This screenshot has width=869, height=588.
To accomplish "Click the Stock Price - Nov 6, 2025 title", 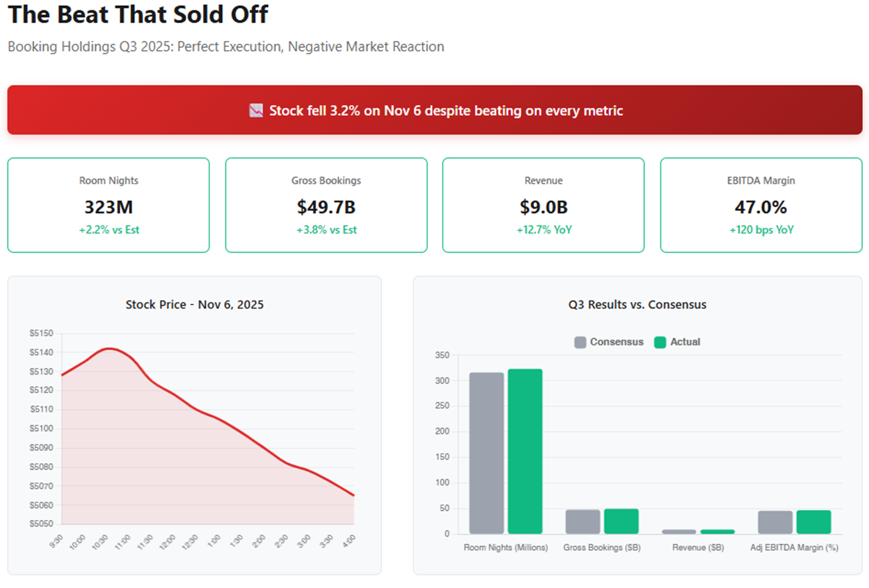I will pos(195,304).
